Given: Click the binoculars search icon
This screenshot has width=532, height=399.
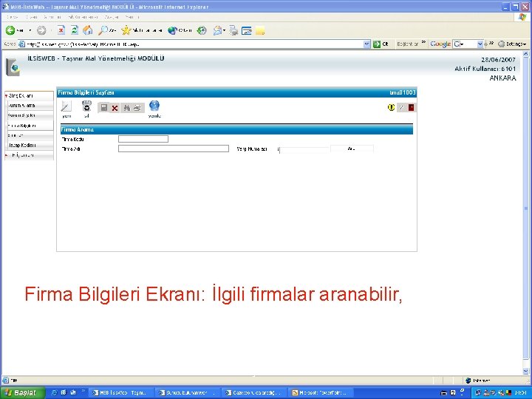Looking at the screenshot, I should 127,108.
